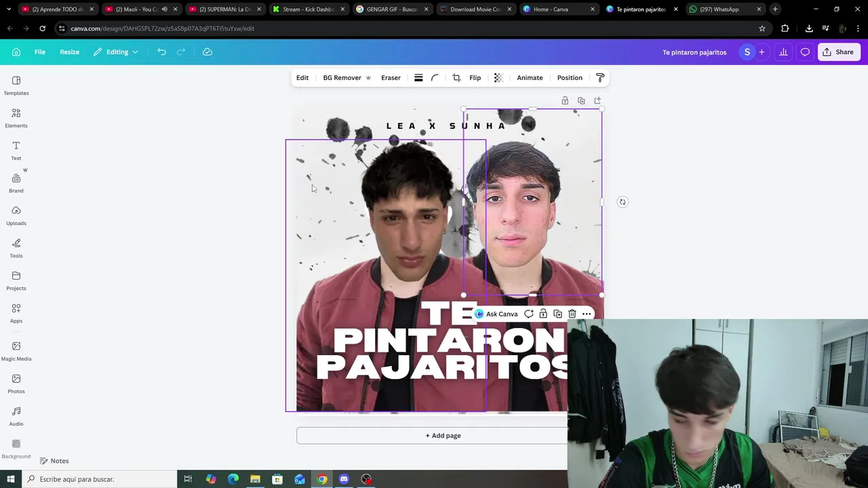The height and width of the screenshot is (488, 868).
Task: Copy style with paint roller icon
Action: 600,78
